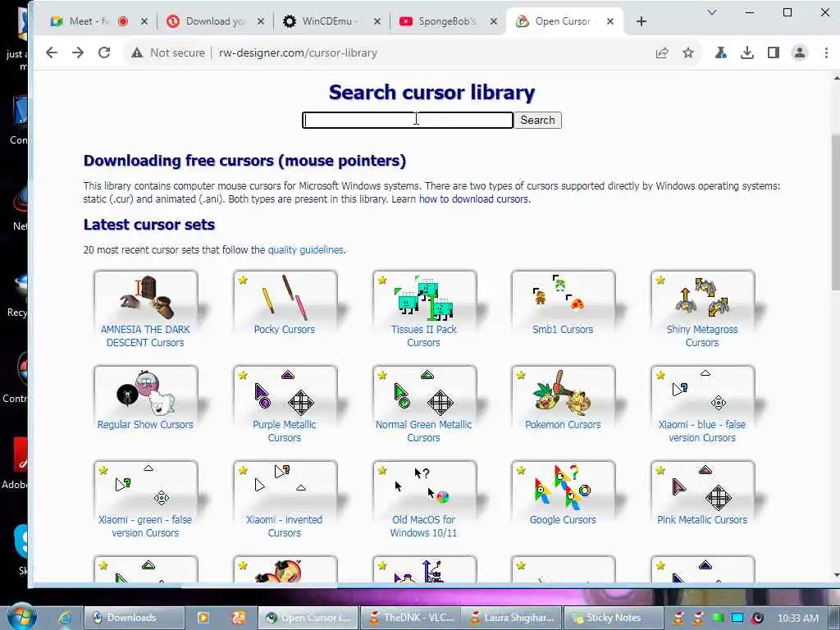Close the Open Cursor Library tab
Viewport: 840px width, 630px height.
pyautogui.click(x=610, y=21)
